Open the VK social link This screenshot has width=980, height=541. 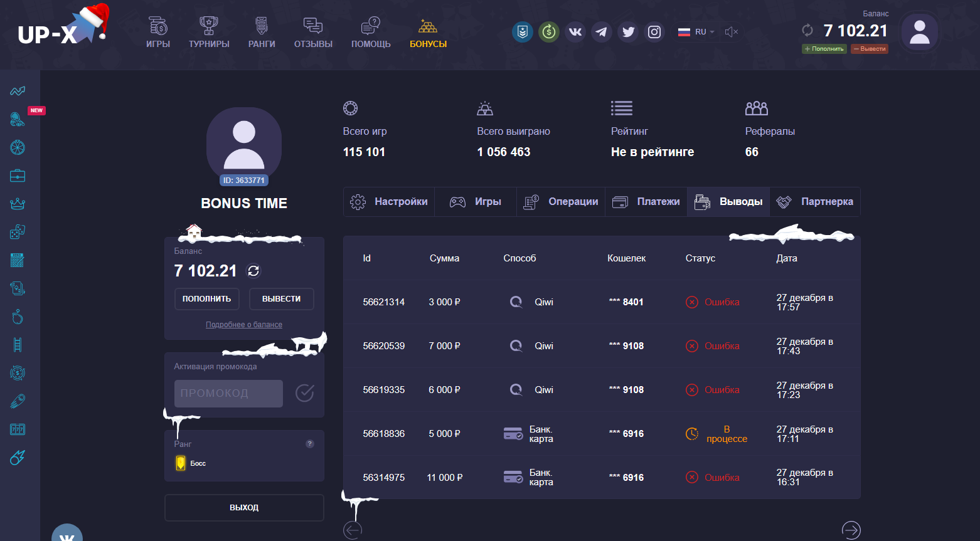pyautogui.click(x=575, y=31)
